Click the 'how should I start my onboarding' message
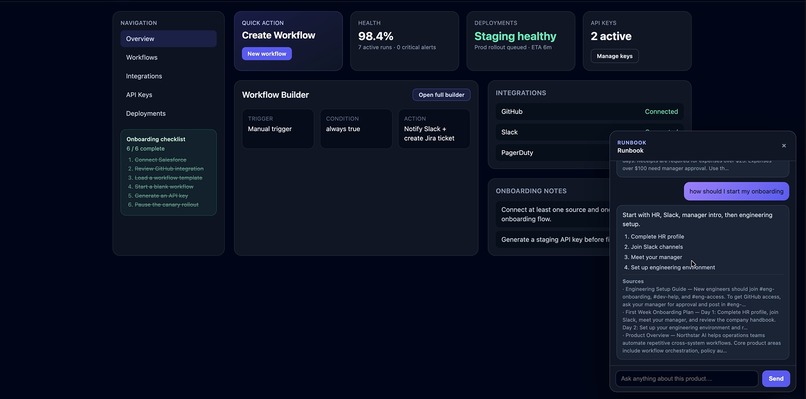Image resolution: width=806 pixels, height=399 pixels. (736, 191)
